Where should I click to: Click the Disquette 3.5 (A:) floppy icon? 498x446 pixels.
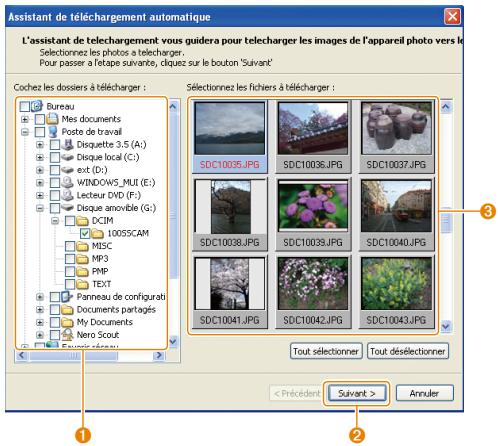pos(67,144)
